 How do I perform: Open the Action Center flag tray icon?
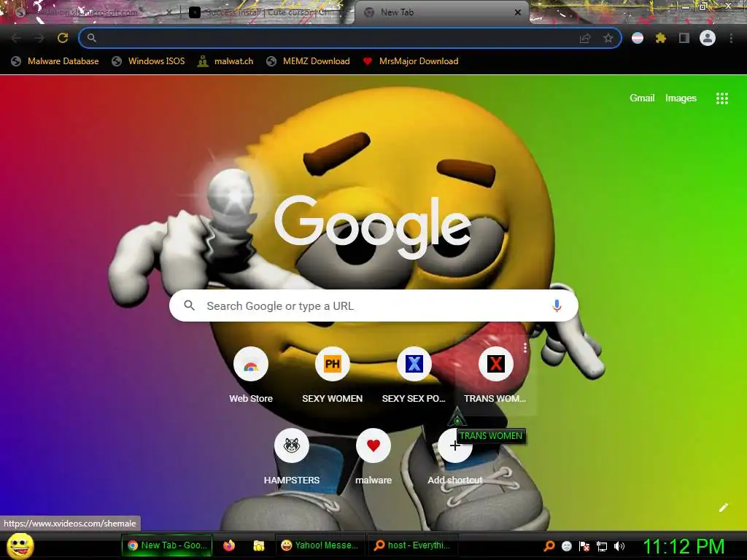584,546
